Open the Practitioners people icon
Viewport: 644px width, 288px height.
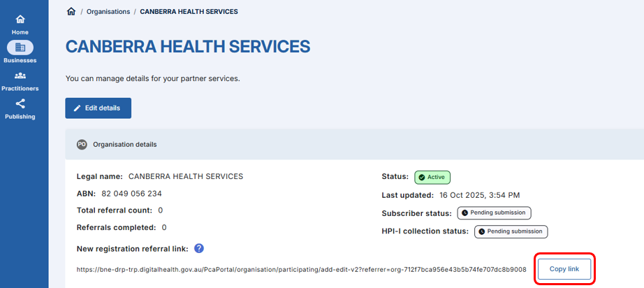(20, 75)
